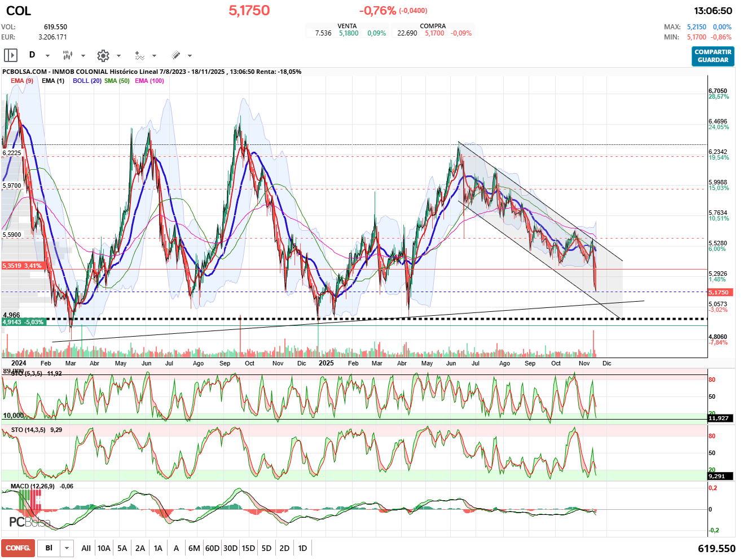Open the chart settings gear icon
The height and width of the screenshot is (560, 743).
point(103,55)
